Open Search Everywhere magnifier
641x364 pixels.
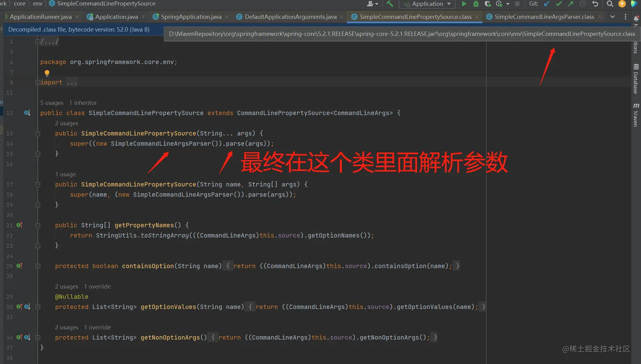click(610, 4)
